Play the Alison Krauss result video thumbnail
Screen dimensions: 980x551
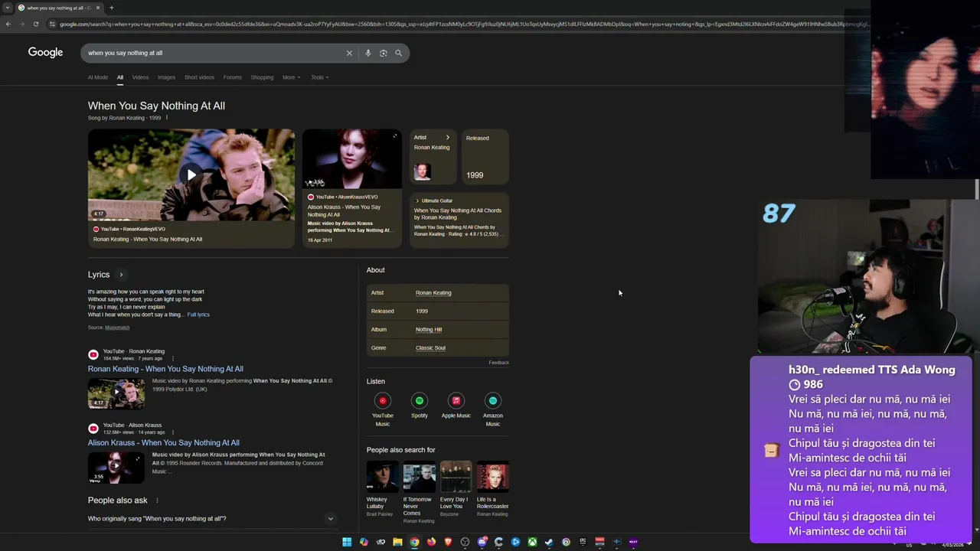pos(116,468)
